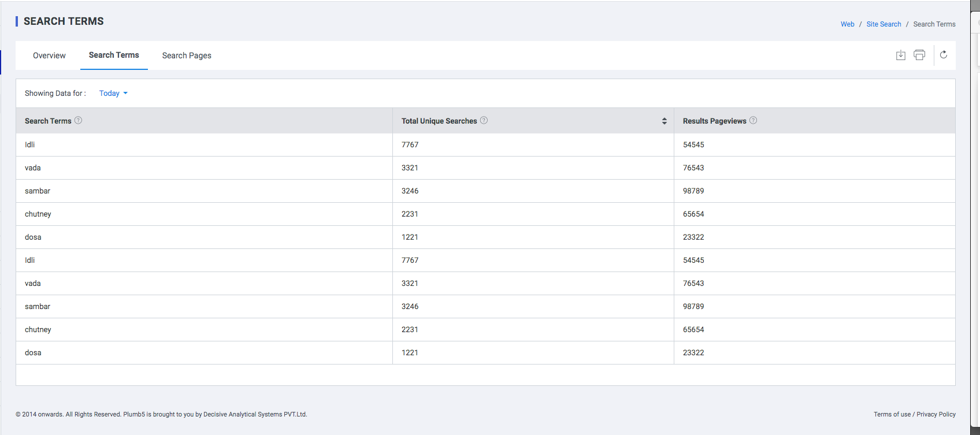This screenshot has height=435, width=980.
Task: Open Terms of use link
Action: (892, 414)
